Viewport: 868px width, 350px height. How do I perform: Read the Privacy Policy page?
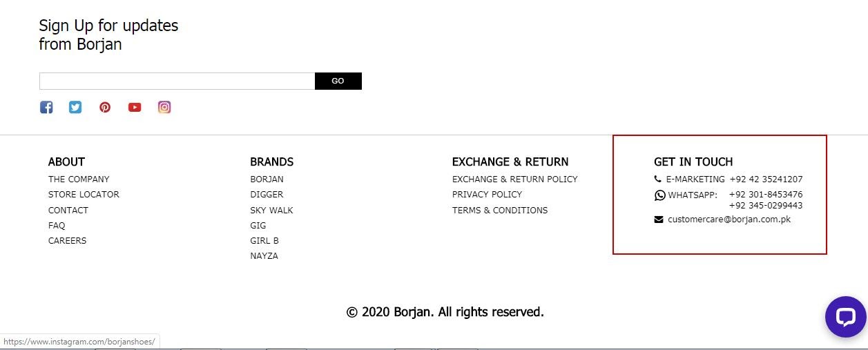point(487,195)
